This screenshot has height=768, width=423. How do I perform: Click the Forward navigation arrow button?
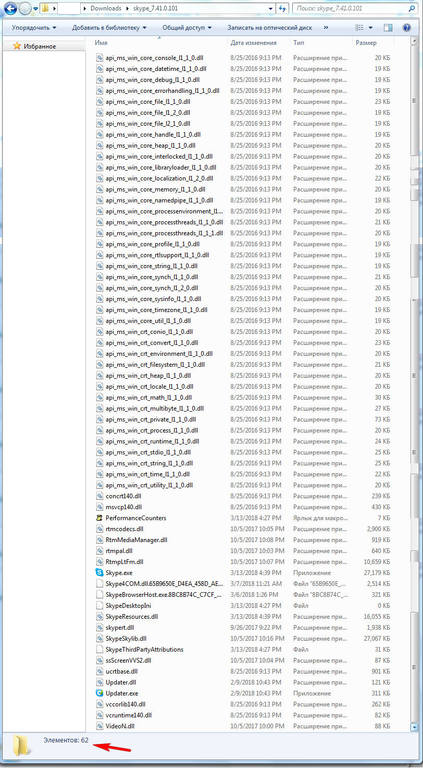(24, 9)
